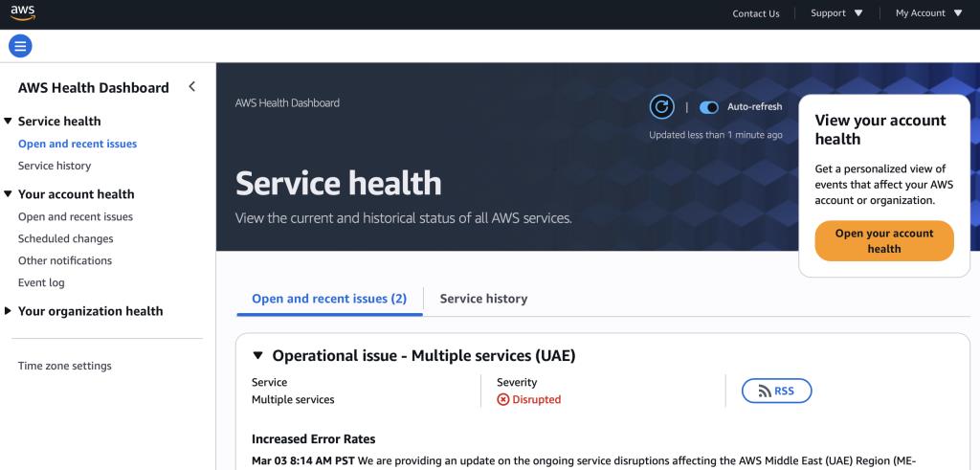Switch to the Service history tab
The image size is (980, 470).
[483, 299]
